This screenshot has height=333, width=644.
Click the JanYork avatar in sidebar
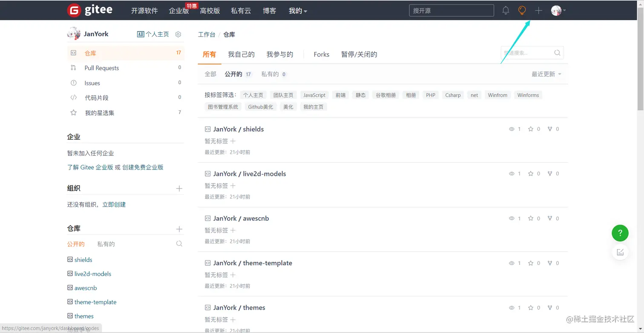point(74,34)
